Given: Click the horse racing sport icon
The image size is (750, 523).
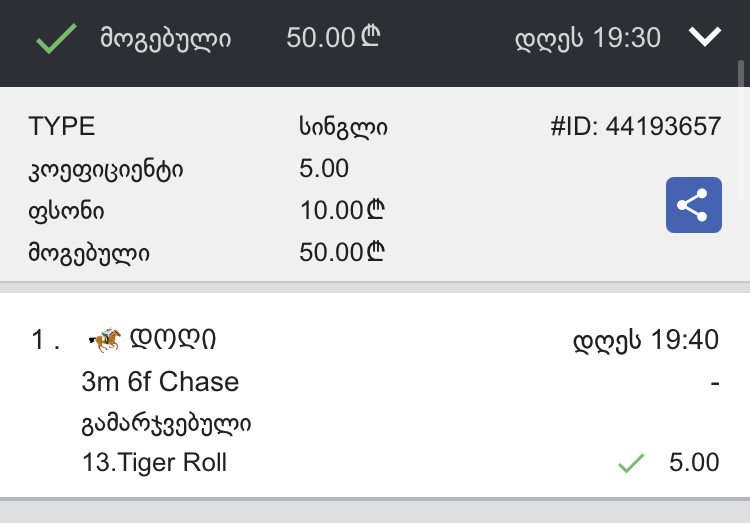Looking at the screenshot, I should tap(105, 340).
